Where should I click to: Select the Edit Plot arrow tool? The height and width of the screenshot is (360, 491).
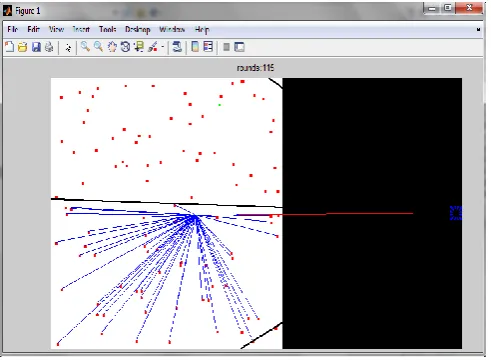[x=68, y=48]
